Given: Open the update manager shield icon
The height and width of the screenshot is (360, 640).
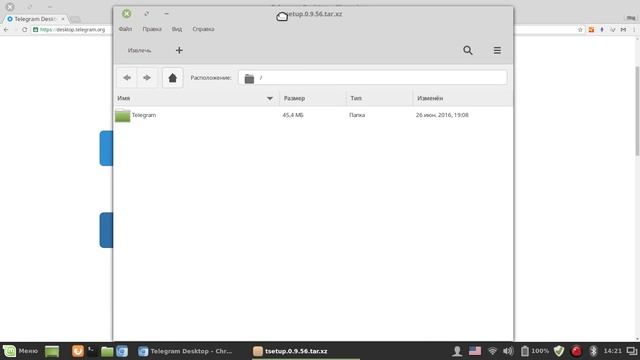Looking at the screenshot, I should (559, 351).
